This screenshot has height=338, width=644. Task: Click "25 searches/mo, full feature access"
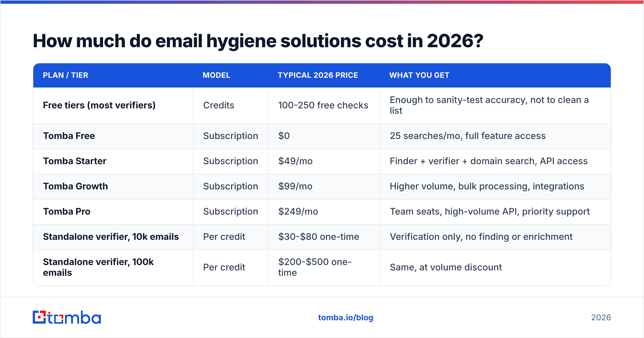pos(467,136)
